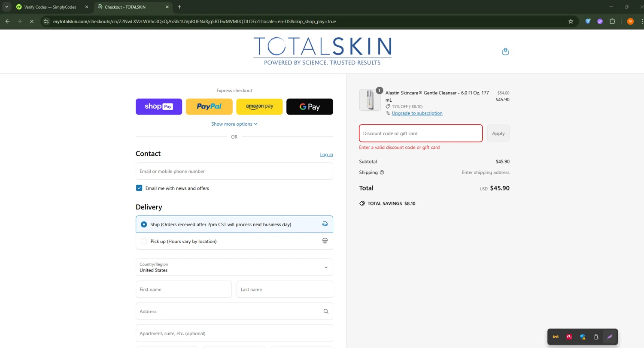
Task: Click the Last name field
Action: pos(285,289)
